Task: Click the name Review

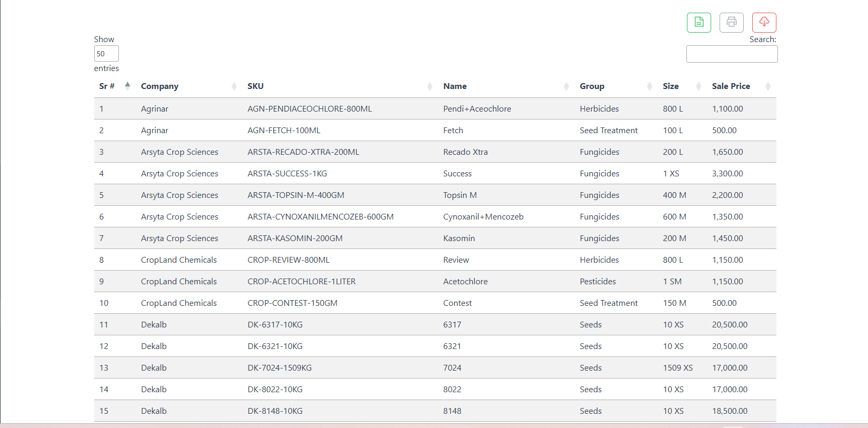Action: pyautogui.click(x=456, y=260)
